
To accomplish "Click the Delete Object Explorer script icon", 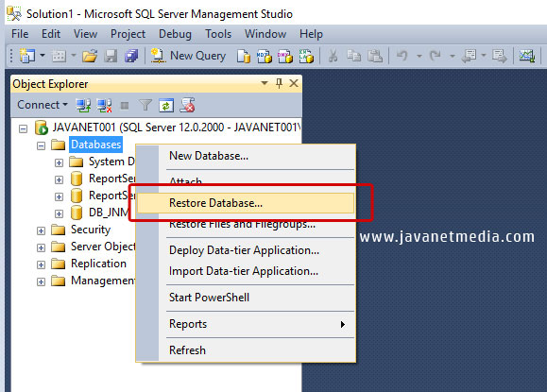I will click(187, 105).
